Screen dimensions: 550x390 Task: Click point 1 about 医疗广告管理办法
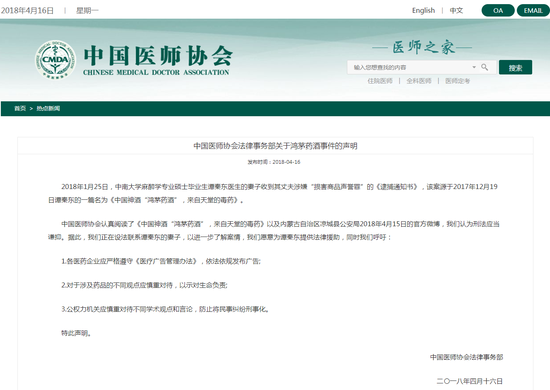tap(161, 261)
